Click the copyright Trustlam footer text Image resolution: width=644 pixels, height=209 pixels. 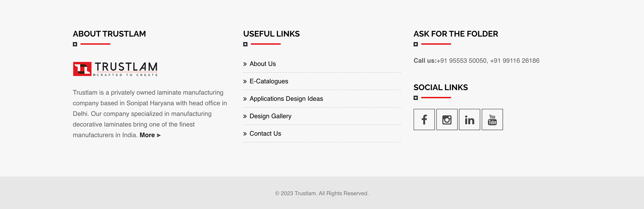322,193
